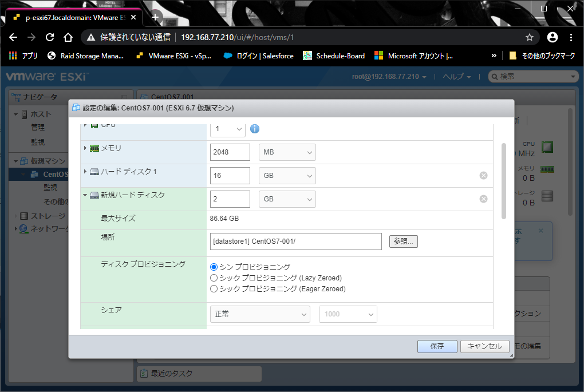Click the storage icon in navigator

pos(24,216)
